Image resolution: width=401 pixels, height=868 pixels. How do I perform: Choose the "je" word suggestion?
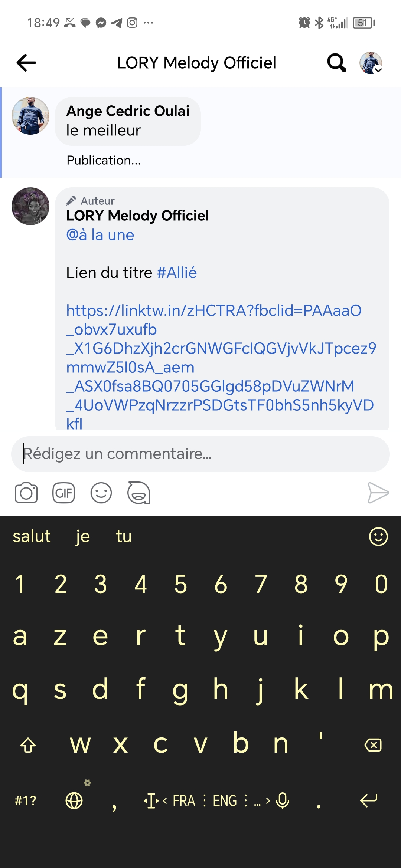(x=83, y=536)
